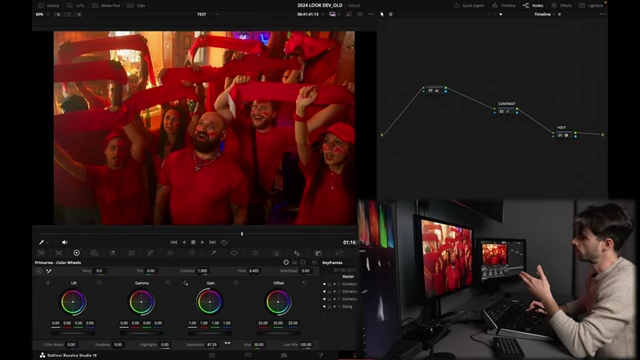Switch Primaries to Color Wheels mode

[x=286, y=262]
